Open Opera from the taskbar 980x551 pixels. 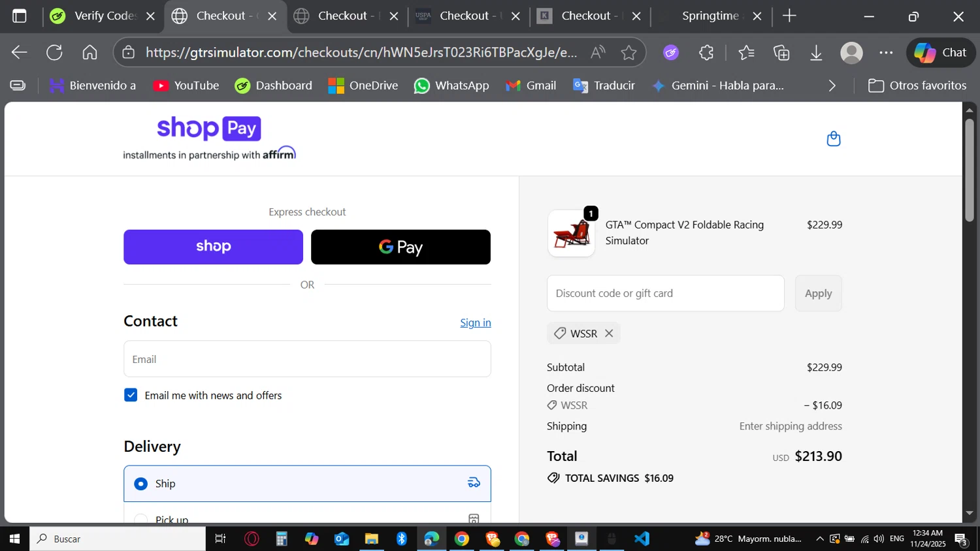coord(252,539)
